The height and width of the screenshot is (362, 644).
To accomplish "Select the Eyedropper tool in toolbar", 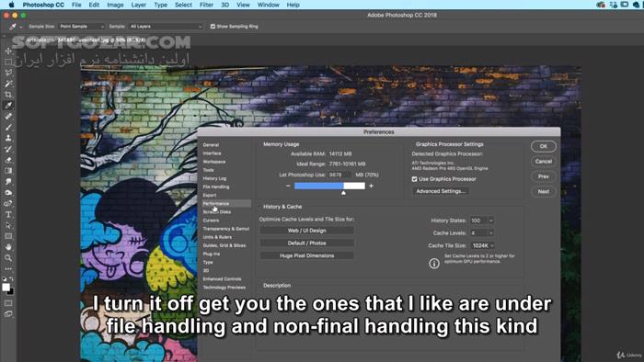I will (x=8, y=106).
